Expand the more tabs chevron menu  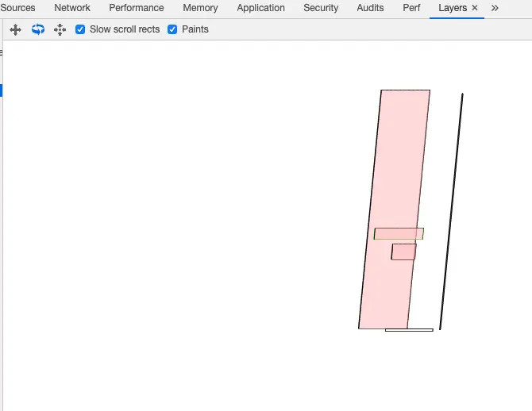[x=495, y=8]
